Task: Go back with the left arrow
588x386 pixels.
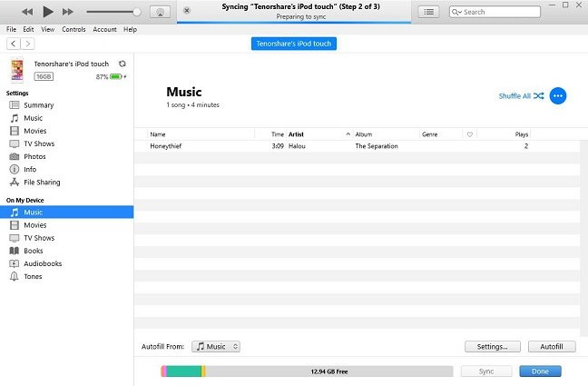Action: tap(14, 44)
